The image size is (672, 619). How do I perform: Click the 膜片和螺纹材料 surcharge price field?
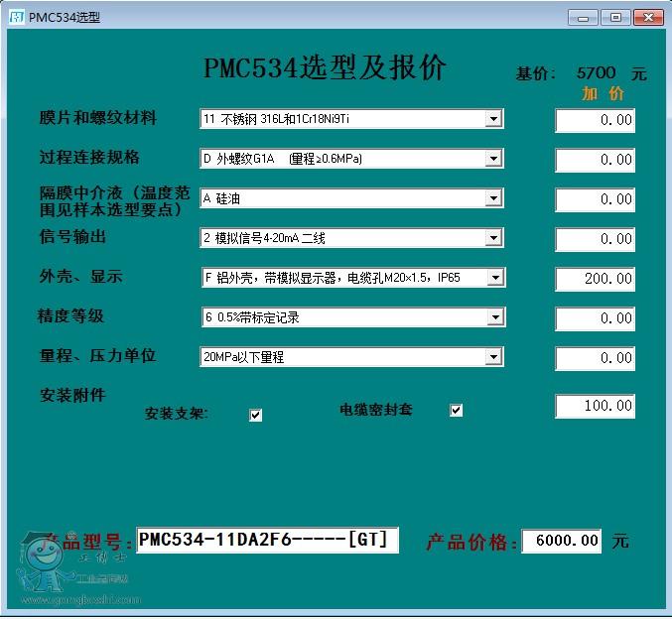(595, 120)
